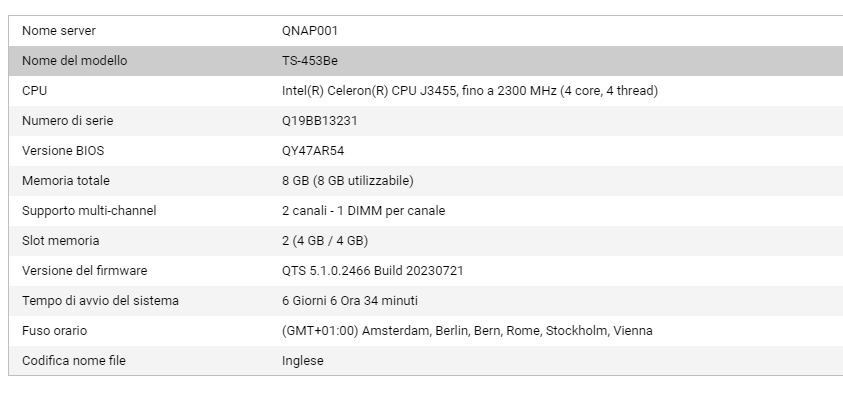Select the QTS 5.1.0.2466 firmware version text
The width and height of the screenshot is (843, 411).
tap(372, 271)
